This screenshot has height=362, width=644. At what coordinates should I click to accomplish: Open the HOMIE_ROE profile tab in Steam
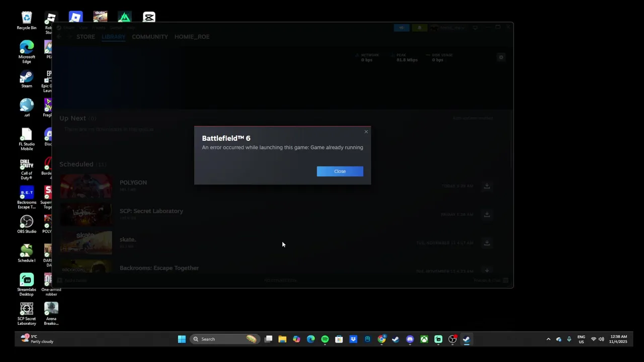192,37
